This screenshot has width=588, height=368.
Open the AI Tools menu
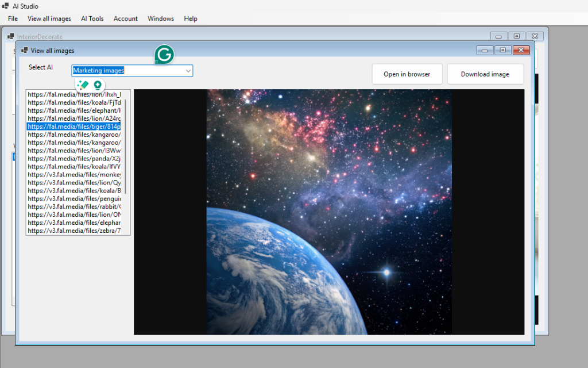tap(92, 18)
